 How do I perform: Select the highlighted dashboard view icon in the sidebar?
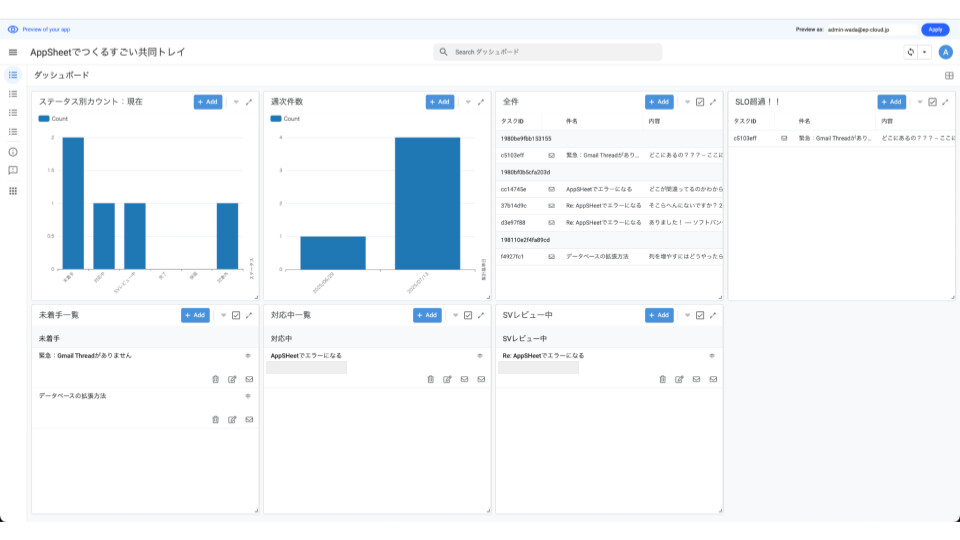click(13, 75)
